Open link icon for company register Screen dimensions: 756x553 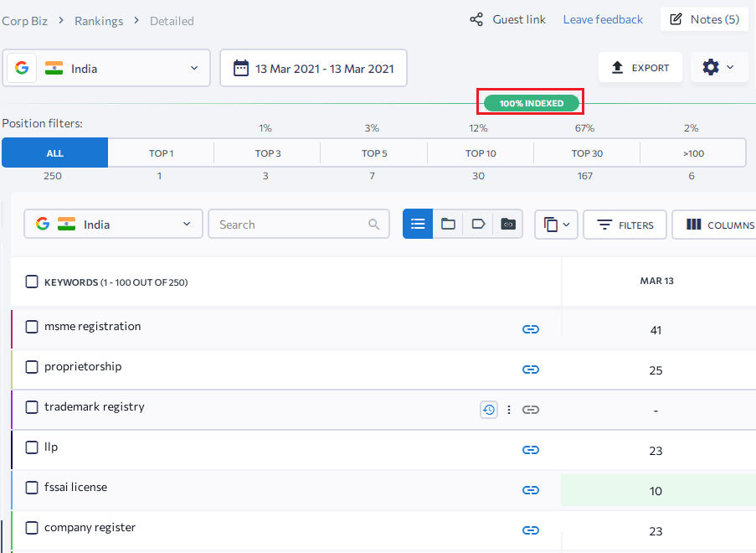click(x=530, y=530)
